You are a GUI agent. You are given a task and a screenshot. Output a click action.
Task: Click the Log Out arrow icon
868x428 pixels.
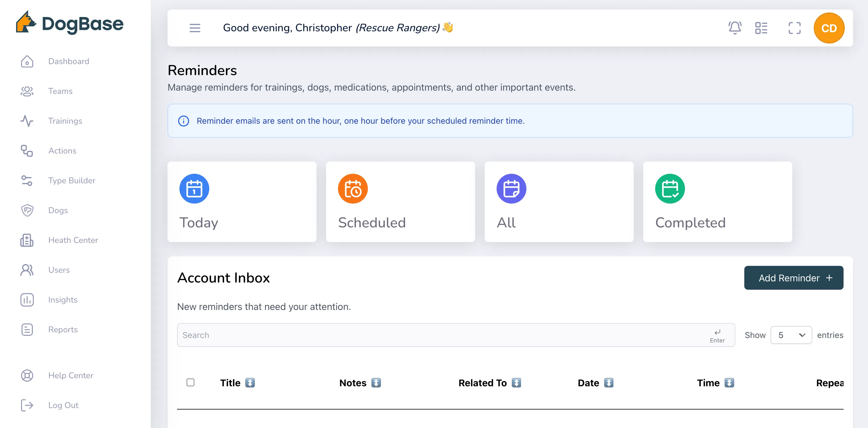click(27, 405)
